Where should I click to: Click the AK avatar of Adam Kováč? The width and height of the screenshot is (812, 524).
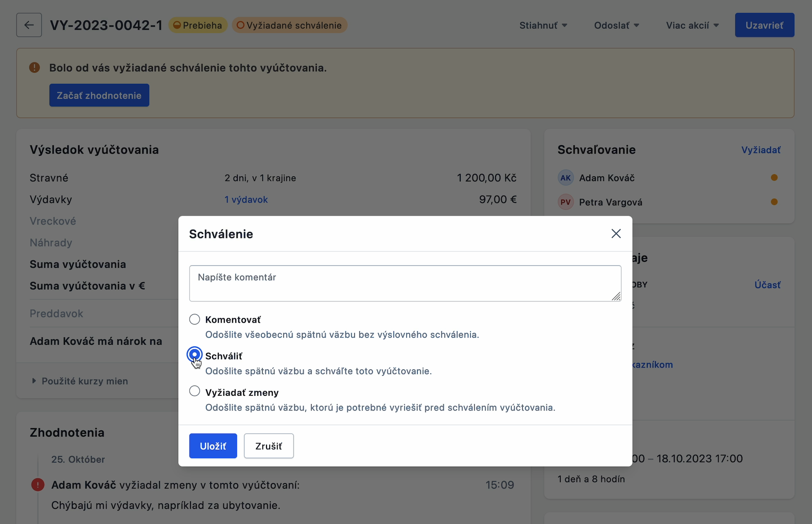[565, 178]
